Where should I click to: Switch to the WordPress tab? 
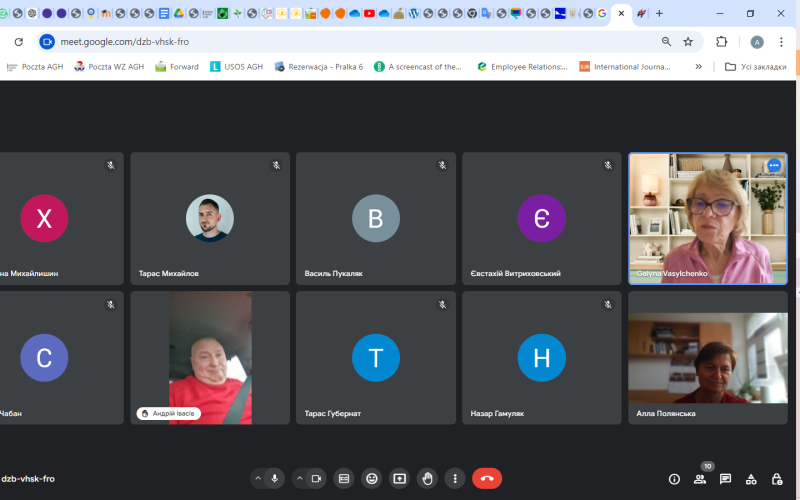413,13
